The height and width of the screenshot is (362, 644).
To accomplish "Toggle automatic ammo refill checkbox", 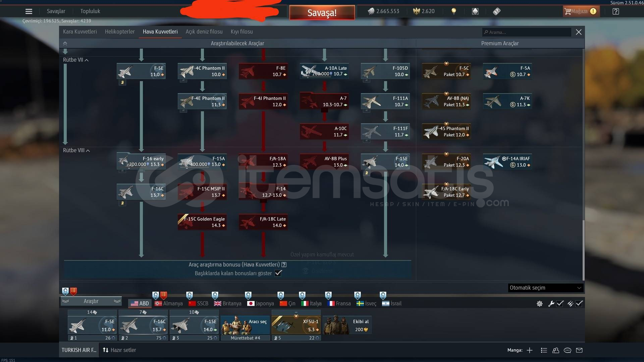I will tap(579, 304).
